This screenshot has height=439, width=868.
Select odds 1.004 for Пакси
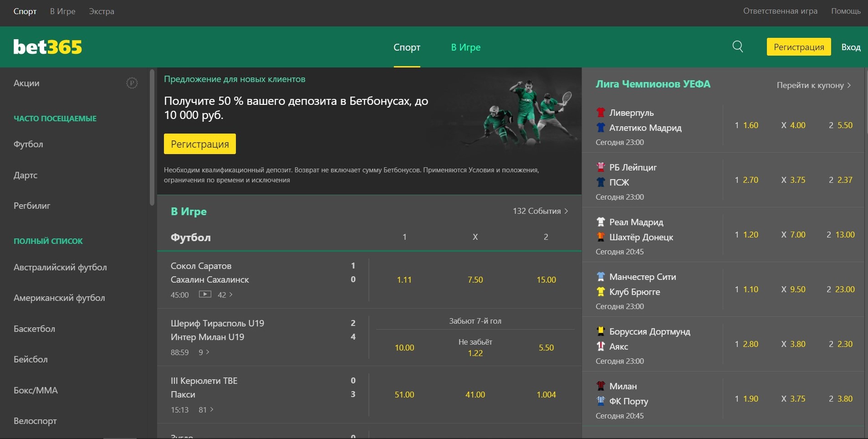(546, 395)
